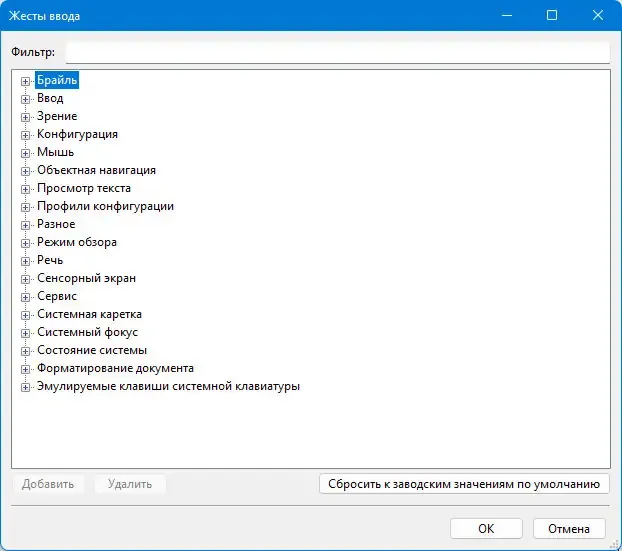Select the Системный фокус tree row
622x551 pixels.
(87, 332)
